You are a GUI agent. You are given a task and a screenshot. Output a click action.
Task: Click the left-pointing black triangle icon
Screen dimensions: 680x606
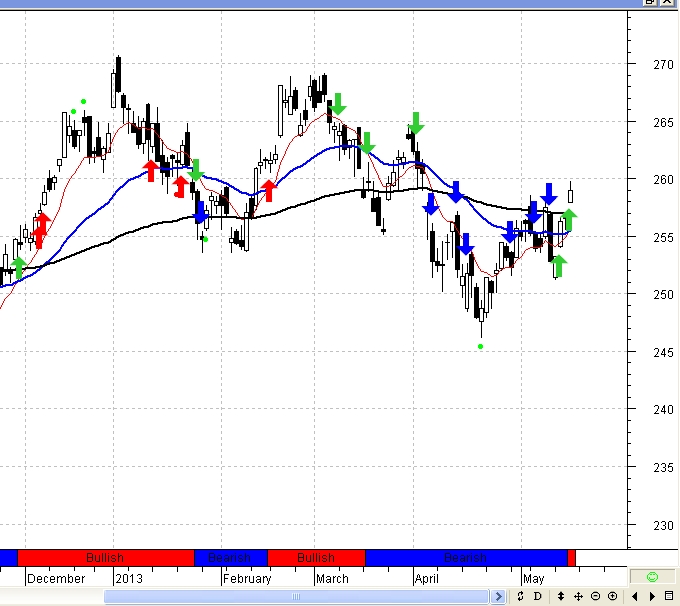pyautogui.click(x=635, y=597)
